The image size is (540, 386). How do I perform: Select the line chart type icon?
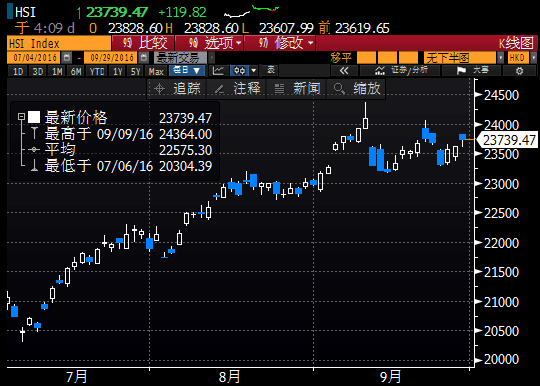tap(218, 71)
